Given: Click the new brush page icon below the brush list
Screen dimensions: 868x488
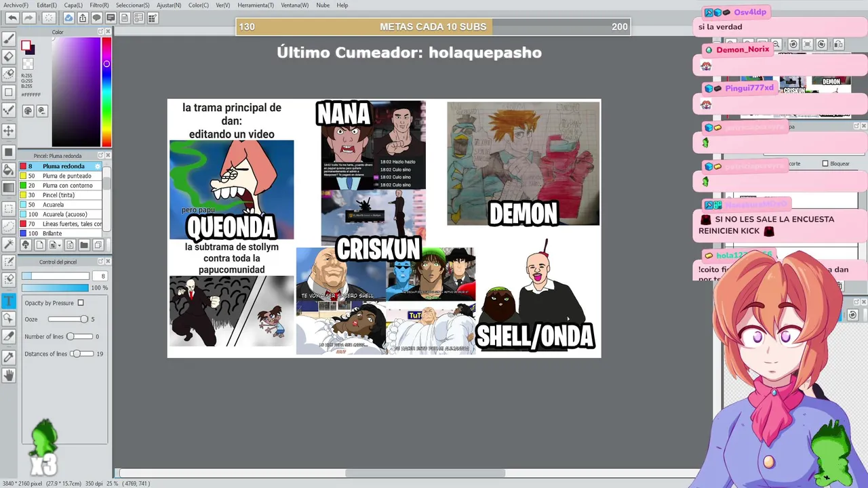Looking at the screenshot, I should pos(40,245).
